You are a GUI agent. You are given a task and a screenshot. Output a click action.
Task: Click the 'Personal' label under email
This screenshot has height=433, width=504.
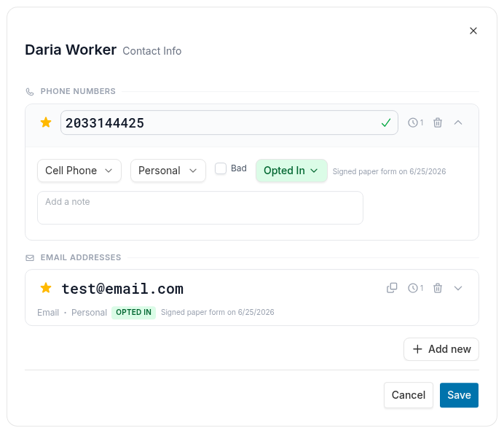pos(89,313)
